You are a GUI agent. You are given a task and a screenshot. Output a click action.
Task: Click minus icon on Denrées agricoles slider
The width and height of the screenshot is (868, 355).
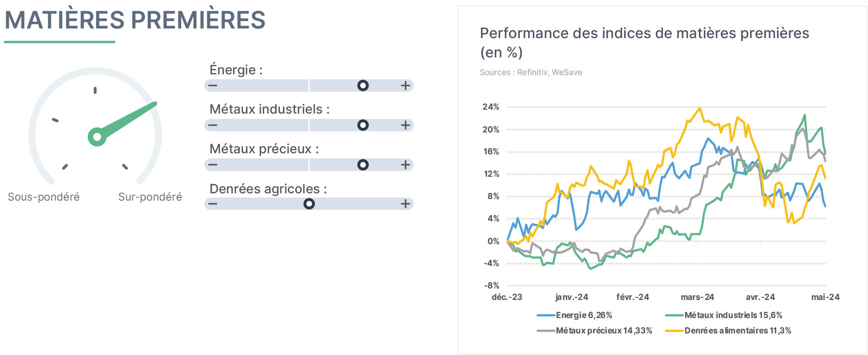coord(213,204)
